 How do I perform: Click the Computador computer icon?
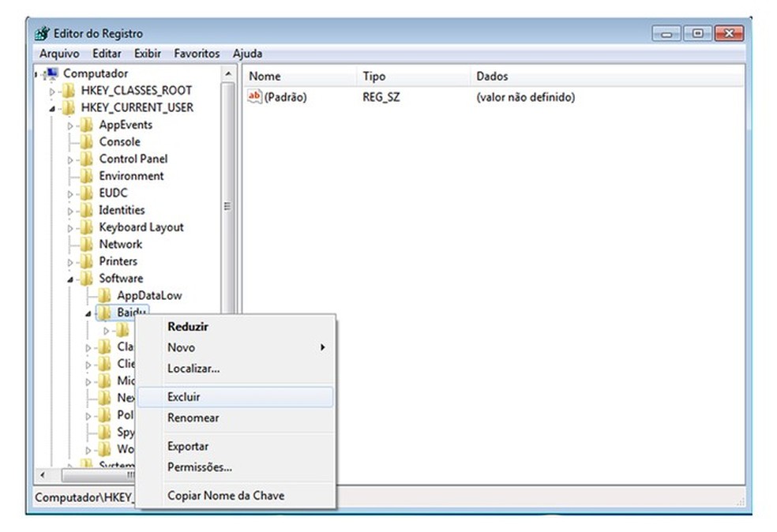click(x=51, y=74)
